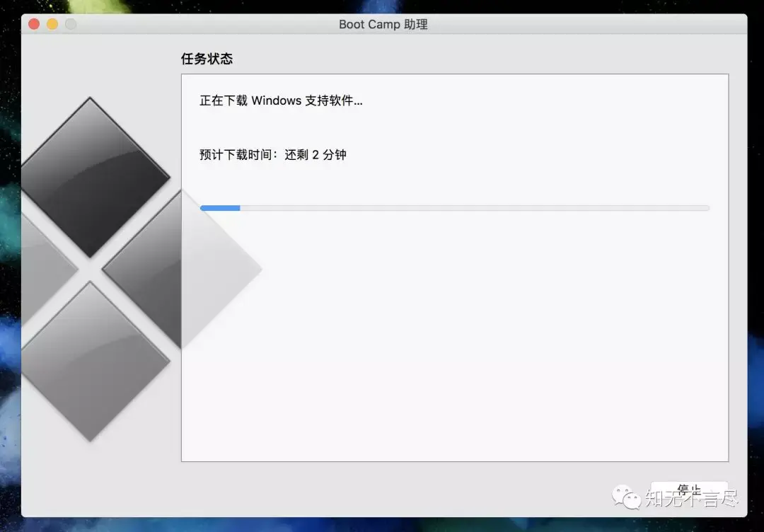Close the Boot Camp Assistant window
This screenshot has width=764, height=532.
[x=34, y=24]
